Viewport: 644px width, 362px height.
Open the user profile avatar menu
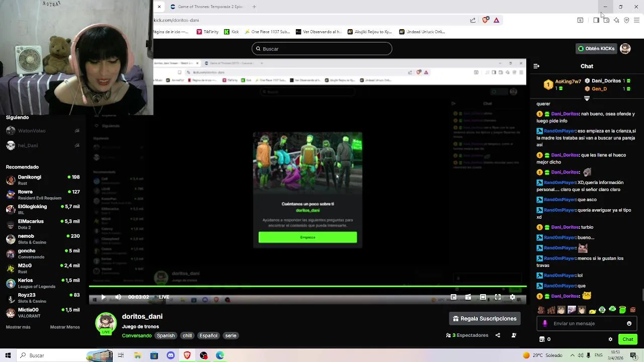[x=625, y=49]
